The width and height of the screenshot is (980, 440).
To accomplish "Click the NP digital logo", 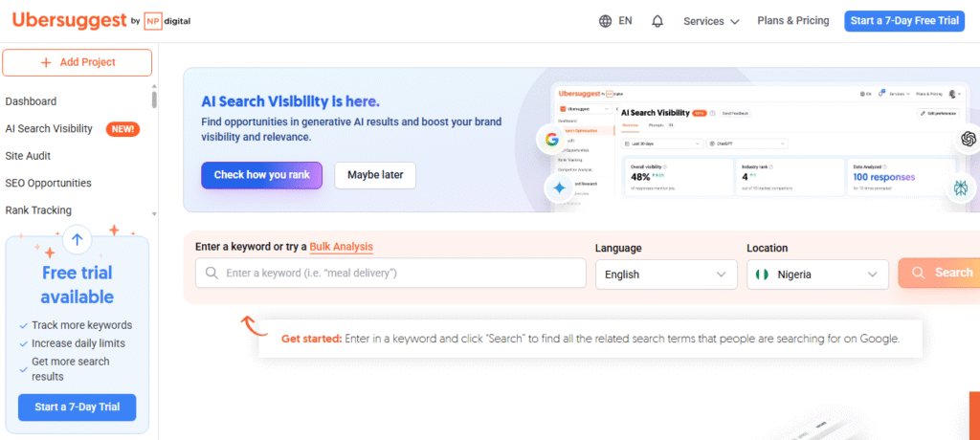I will (167, 21).
